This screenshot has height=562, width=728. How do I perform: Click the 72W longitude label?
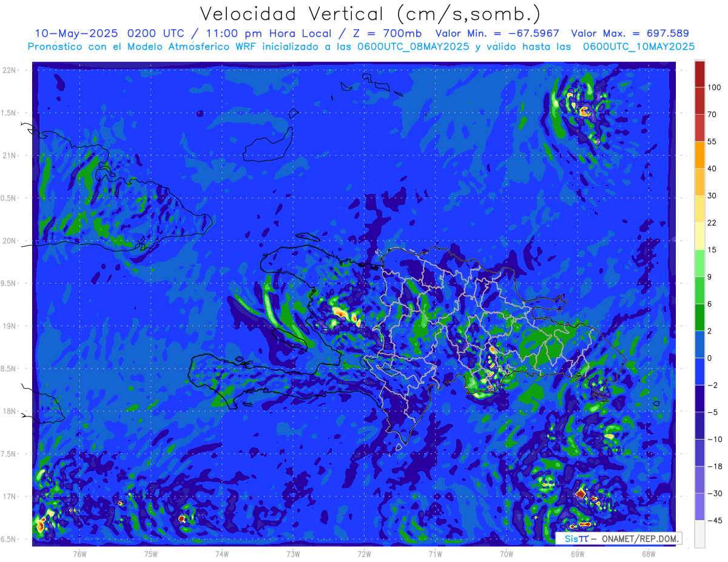(364, 554)
